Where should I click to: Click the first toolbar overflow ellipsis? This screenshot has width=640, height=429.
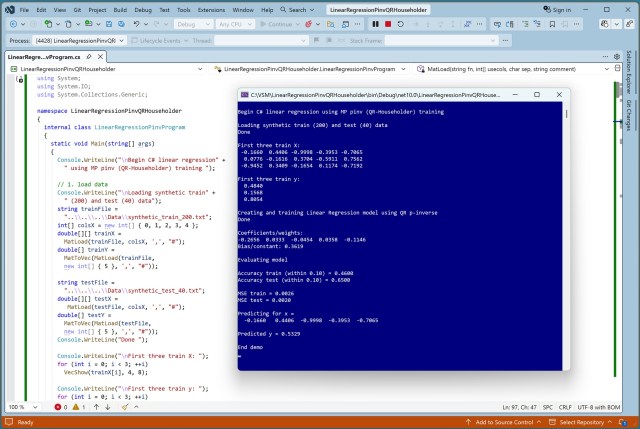pyautogui.click(x=358, y=24)
